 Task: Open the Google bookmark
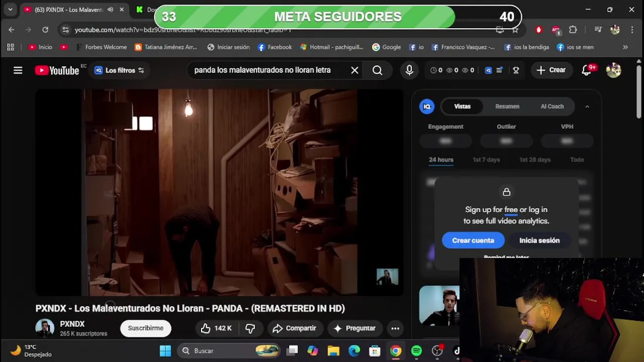[386, 47]
